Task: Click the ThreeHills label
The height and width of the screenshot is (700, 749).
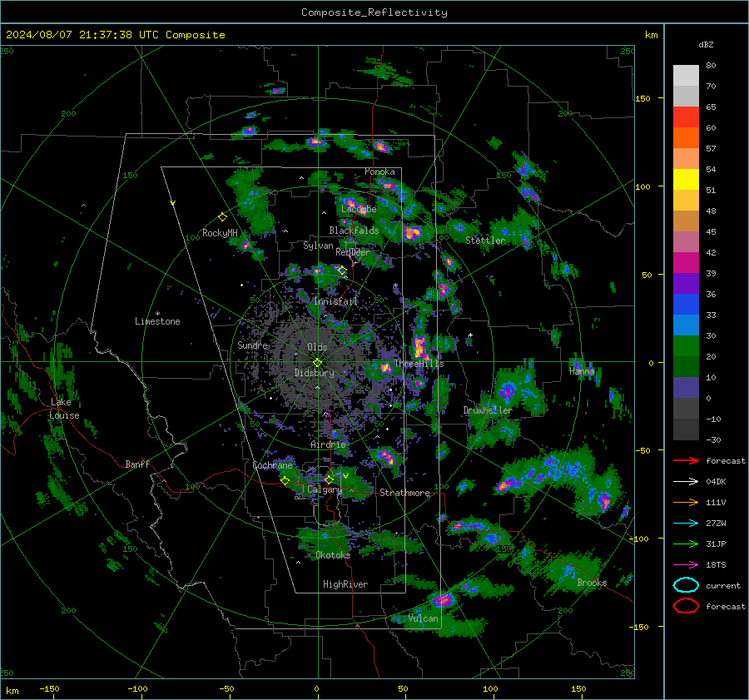Action: (x=419, y=364)
